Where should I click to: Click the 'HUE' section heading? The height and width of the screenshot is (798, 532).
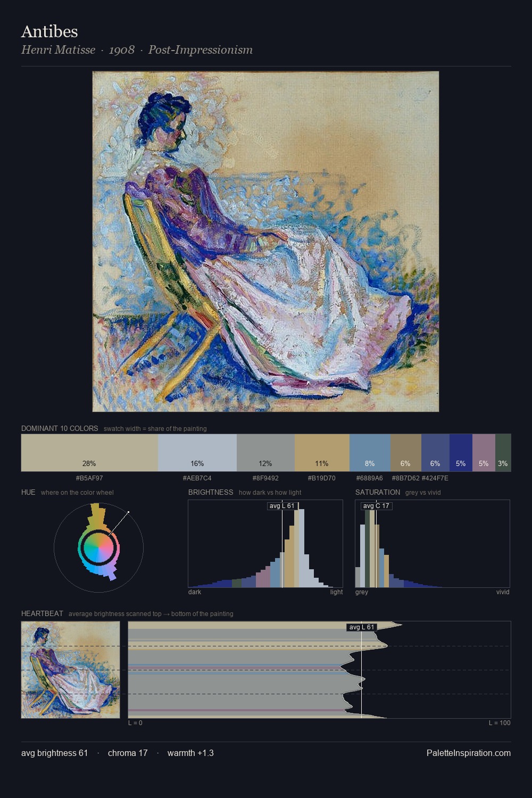[28, 492]
